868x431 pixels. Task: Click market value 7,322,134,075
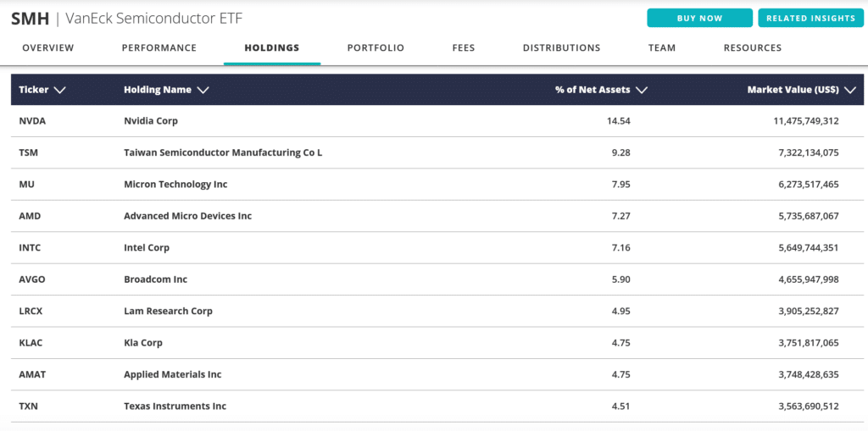(809, 152)
